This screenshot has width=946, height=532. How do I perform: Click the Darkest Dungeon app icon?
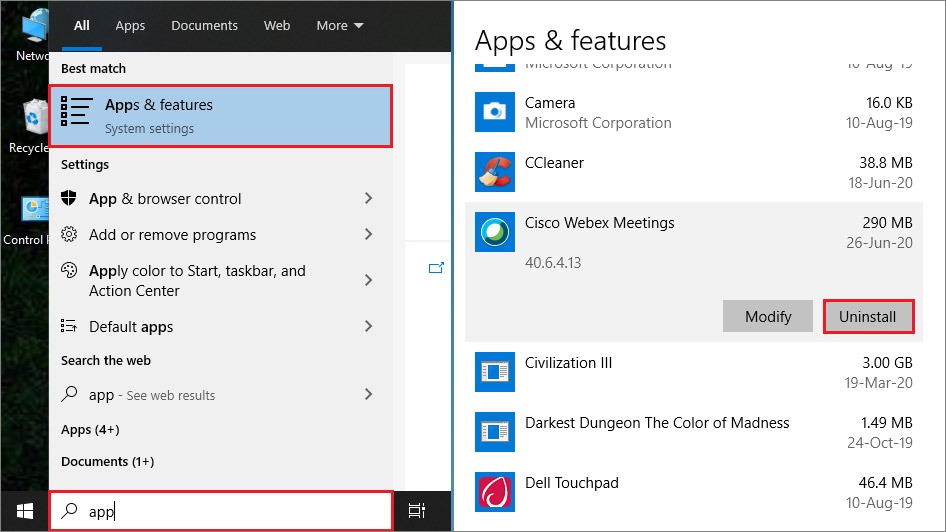495,432
